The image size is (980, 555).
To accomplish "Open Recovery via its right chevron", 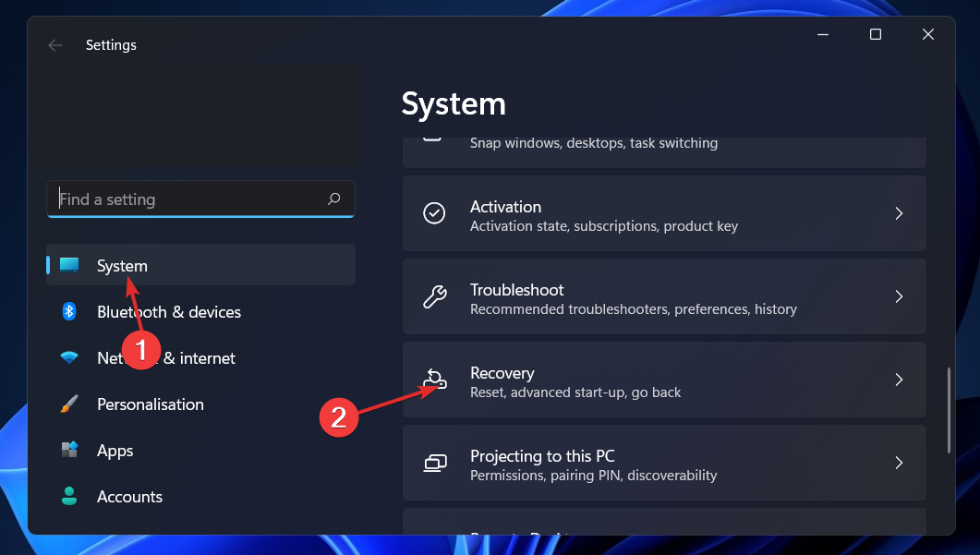I will point(899,380).
